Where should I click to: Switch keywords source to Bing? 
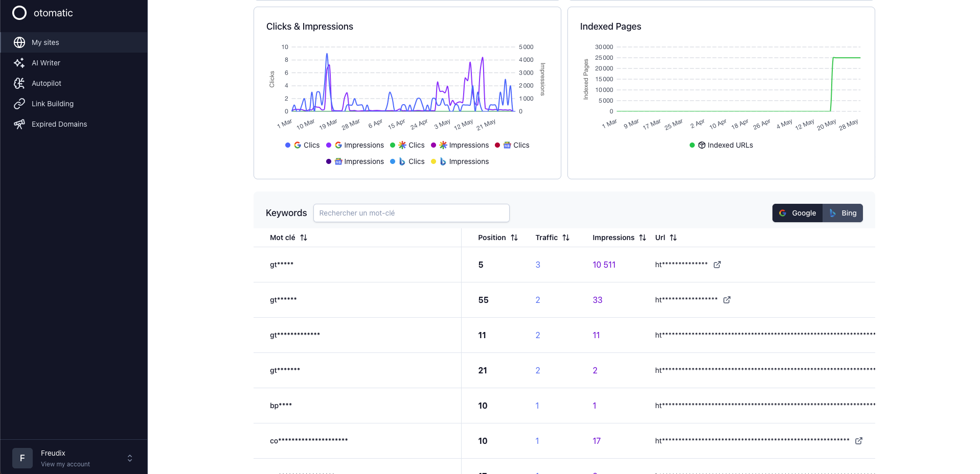843,213
